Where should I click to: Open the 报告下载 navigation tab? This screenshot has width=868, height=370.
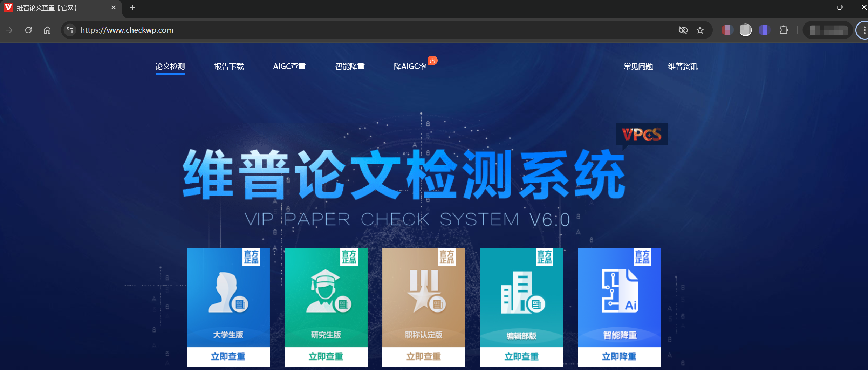229,67
